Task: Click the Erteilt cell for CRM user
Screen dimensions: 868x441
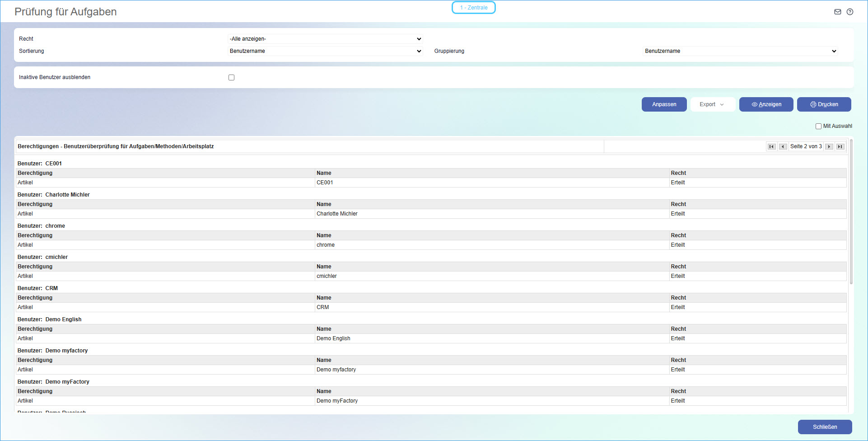Action: coord(677,307)
